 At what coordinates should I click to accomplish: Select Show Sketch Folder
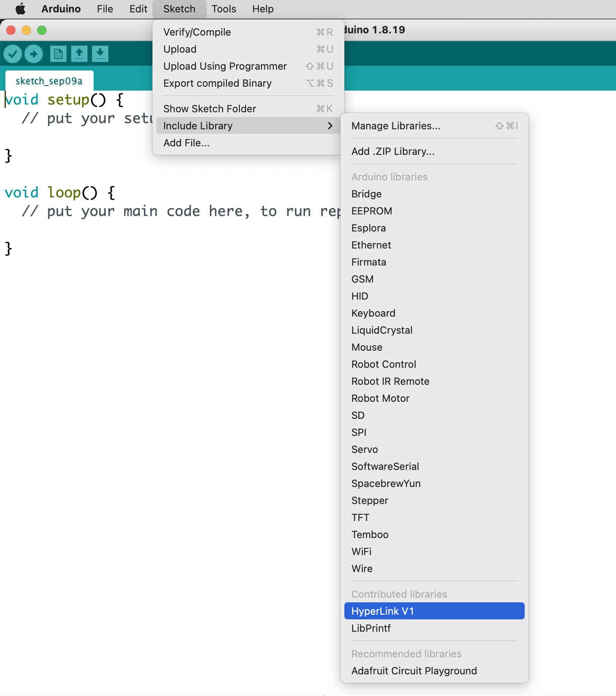click(x=248, y=109)
